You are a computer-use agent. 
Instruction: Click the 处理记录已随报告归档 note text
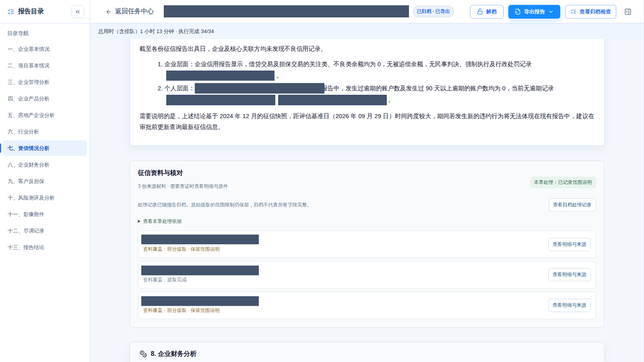click(224, 205)
